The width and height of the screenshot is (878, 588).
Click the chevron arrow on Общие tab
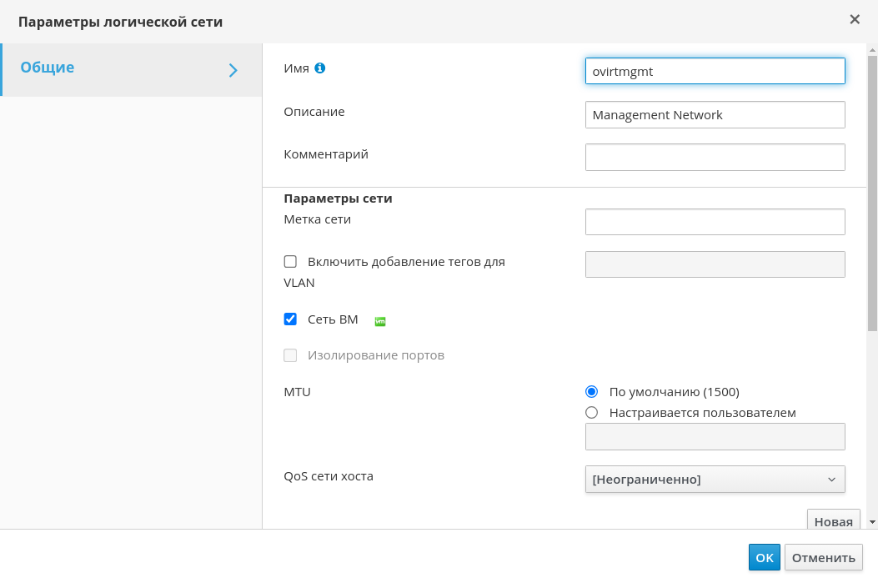[x=233, y=70]
